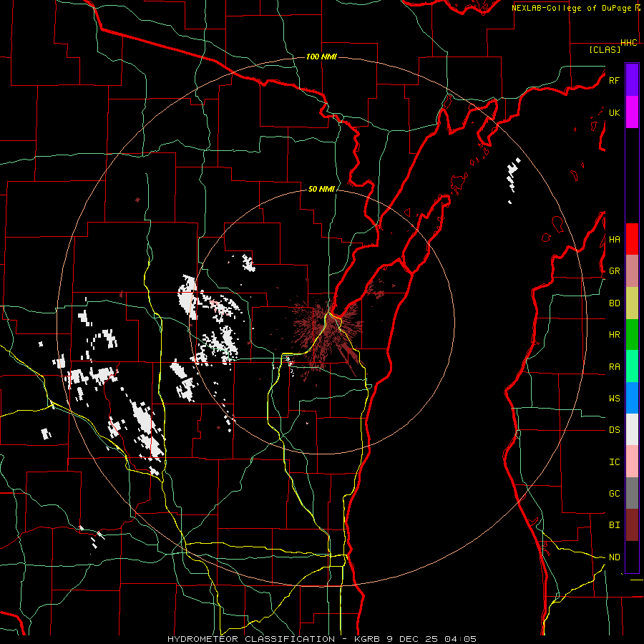Click the UK magenta legend swatch
The width and height of the screenshot is (644, 644).
click(x=632, y=112)
